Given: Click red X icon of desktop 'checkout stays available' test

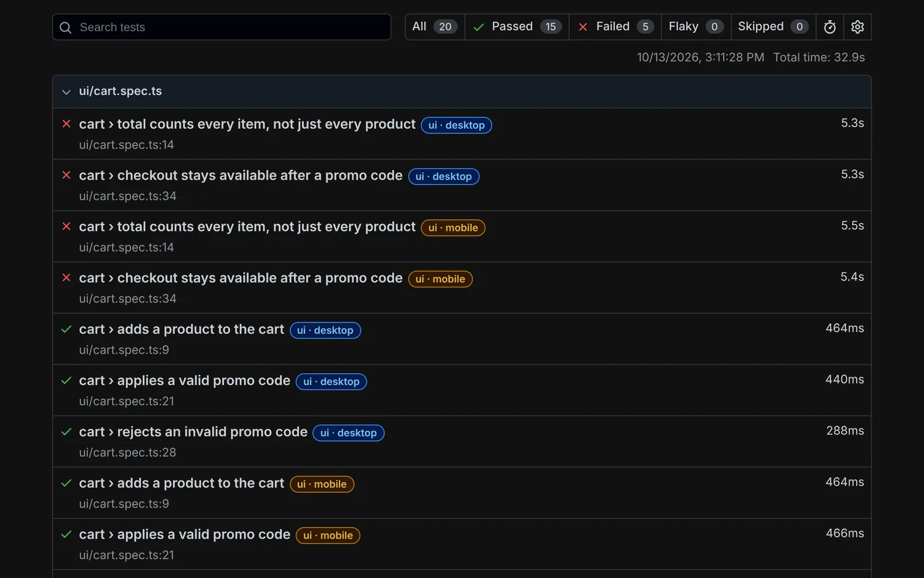Looking at the screenshot, I should coord(66,175).
